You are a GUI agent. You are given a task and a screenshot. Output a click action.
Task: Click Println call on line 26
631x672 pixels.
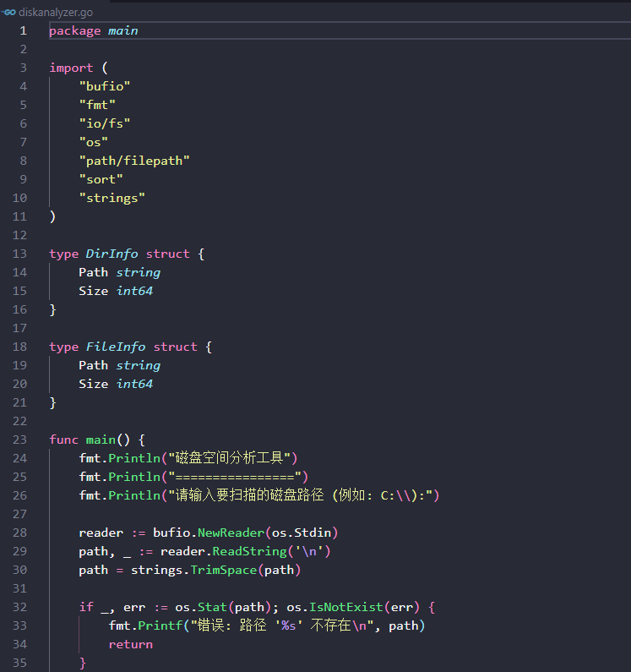(134, 495)
